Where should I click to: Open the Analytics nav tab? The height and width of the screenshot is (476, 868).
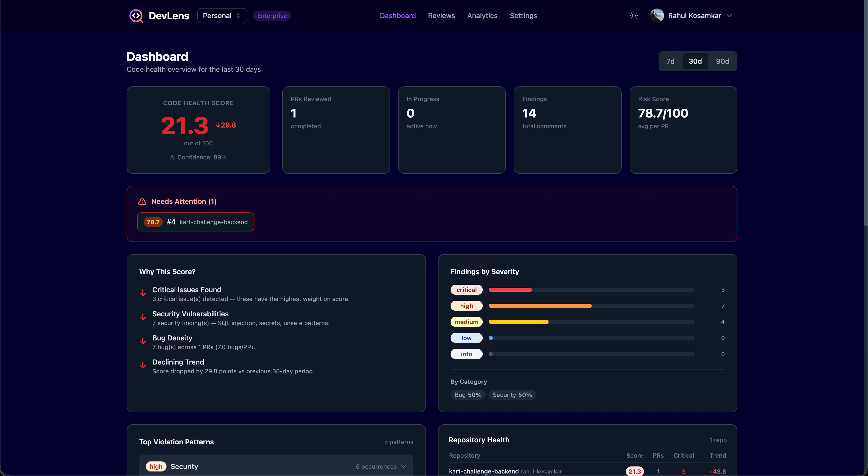(482, 16)
